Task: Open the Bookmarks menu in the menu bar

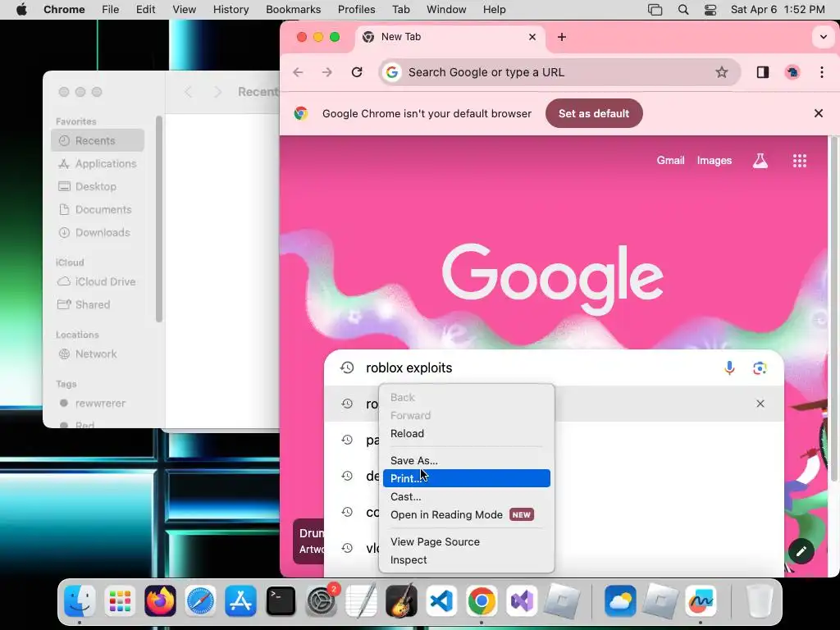Action: click(293, 10)
